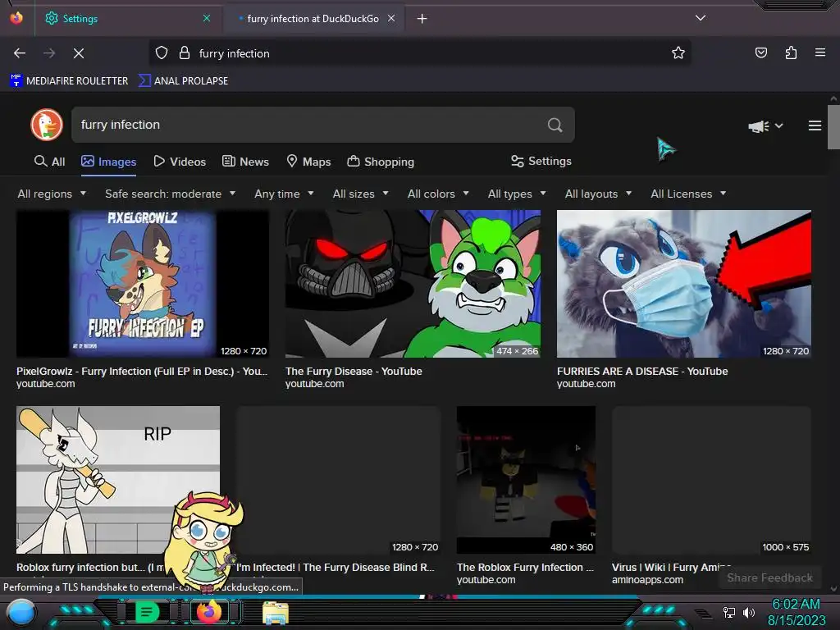Screen dimensions: 840x630
Task: Open the PixelGrowlz Furry Infection EP thumbnail
Action: coord(143,283)
